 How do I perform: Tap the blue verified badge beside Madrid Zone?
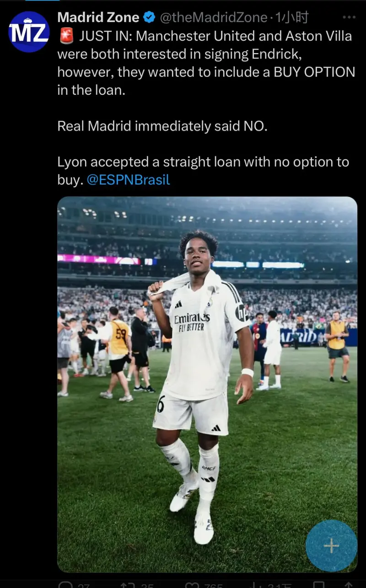pos(149,18)
